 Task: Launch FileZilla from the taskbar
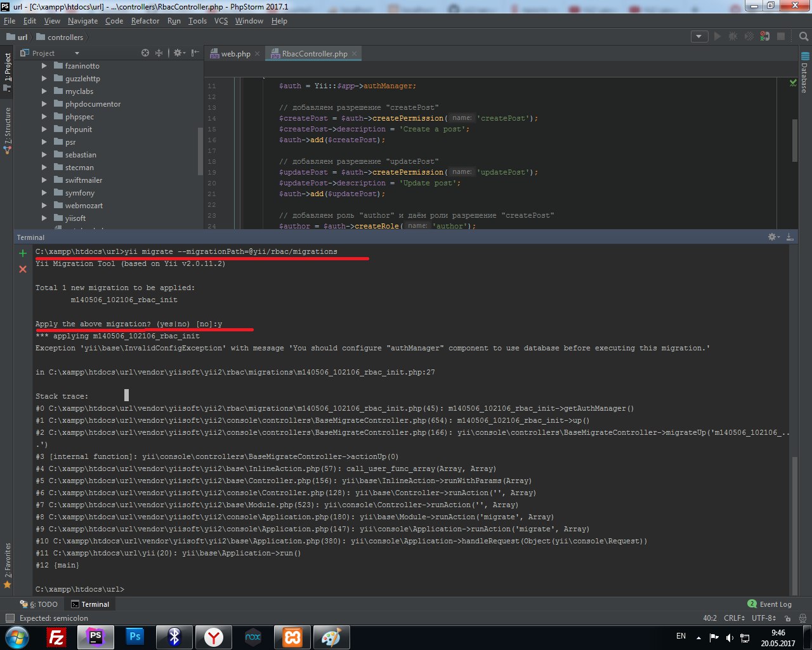56,637
